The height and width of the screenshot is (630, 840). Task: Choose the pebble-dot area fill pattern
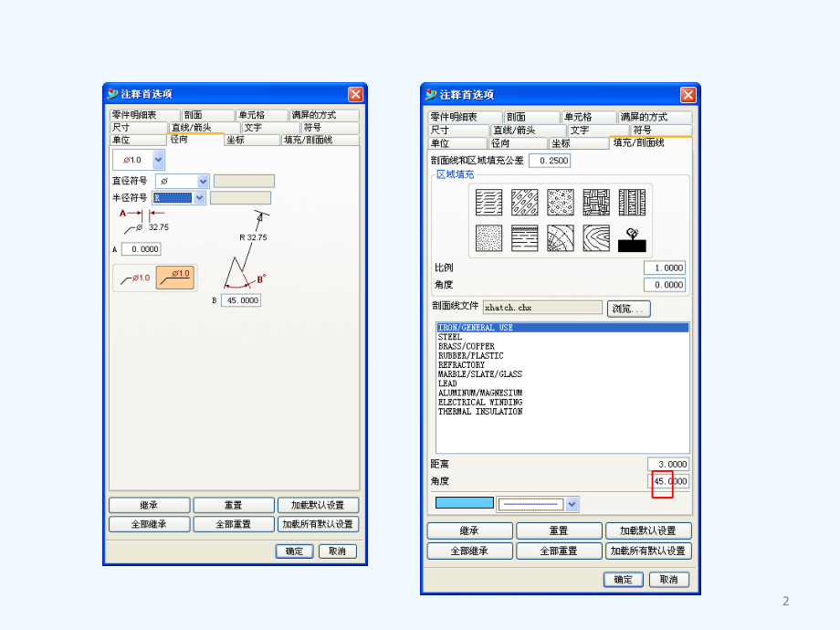click(561, 203)
